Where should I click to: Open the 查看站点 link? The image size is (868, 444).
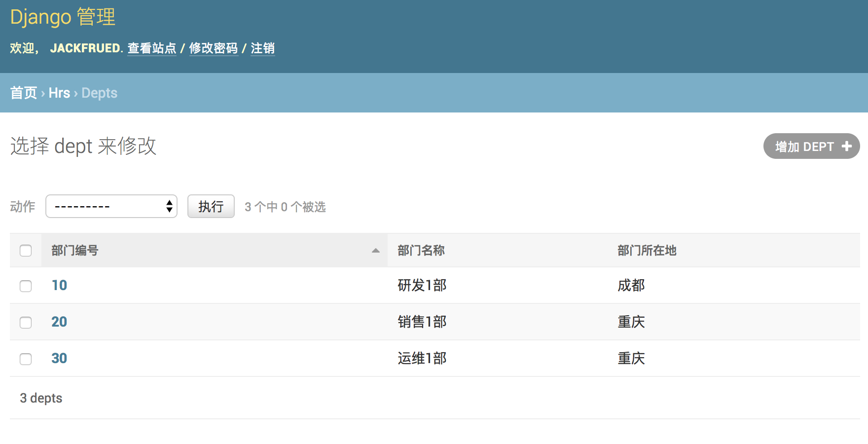pos(152,48)
